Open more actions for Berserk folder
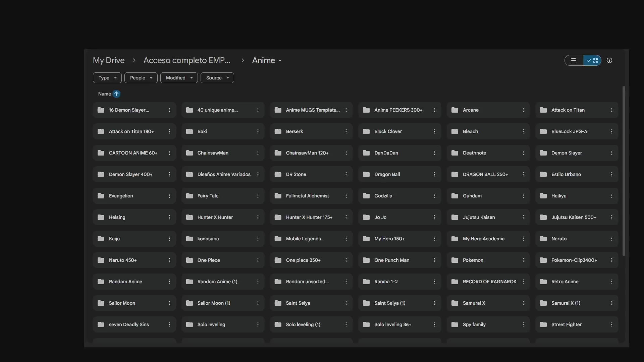This screenshot has height=362, width=644. 346,131
